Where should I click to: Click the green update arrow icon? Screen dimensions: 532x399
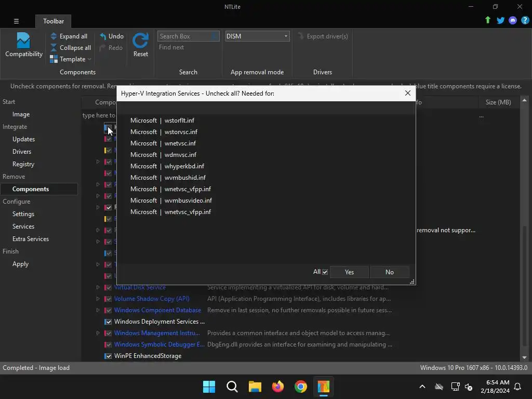[x=487, y=20]
